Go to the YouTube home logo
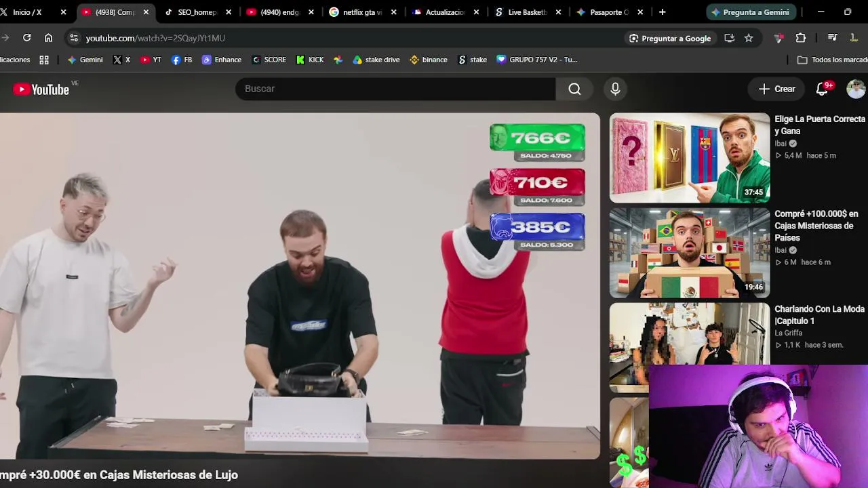Image resolution: width=868 pixels, height=488 pixels. pos(41,89)
